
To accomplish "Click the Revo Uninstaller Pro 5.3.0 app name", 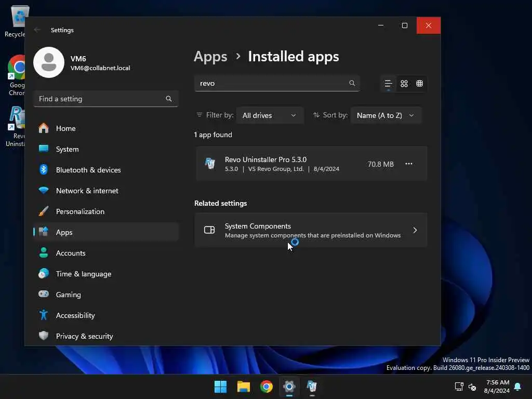I will click(265, 159).
